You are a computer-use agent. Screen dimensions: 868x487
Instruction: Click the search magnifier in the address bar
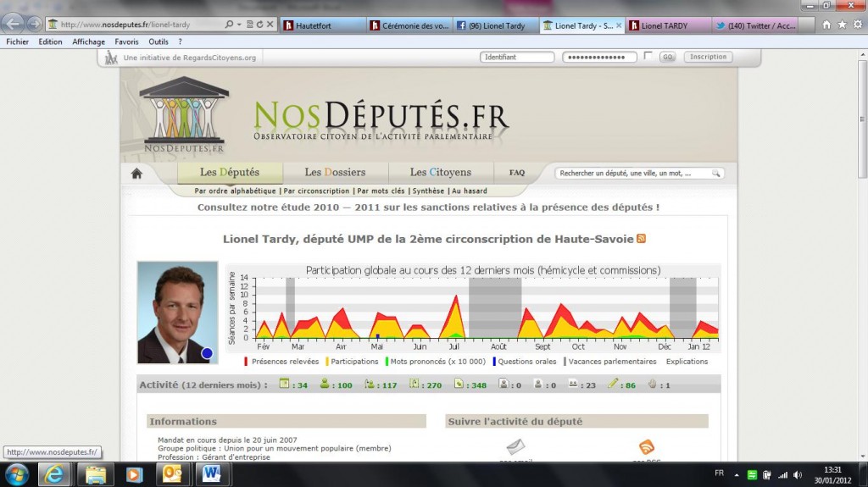tap(229, 25)
